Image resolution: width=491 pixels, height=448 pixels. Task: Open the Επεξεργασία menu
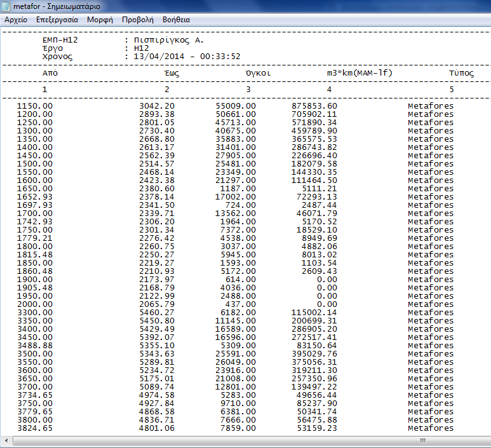tap(57, 20)
